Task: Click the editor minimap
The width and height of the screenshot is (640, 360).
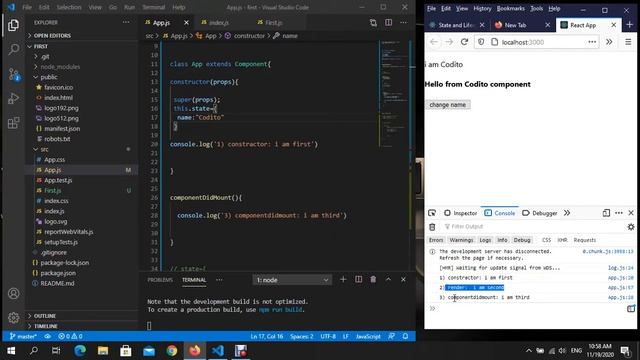Action: click(x=393, y=94)
